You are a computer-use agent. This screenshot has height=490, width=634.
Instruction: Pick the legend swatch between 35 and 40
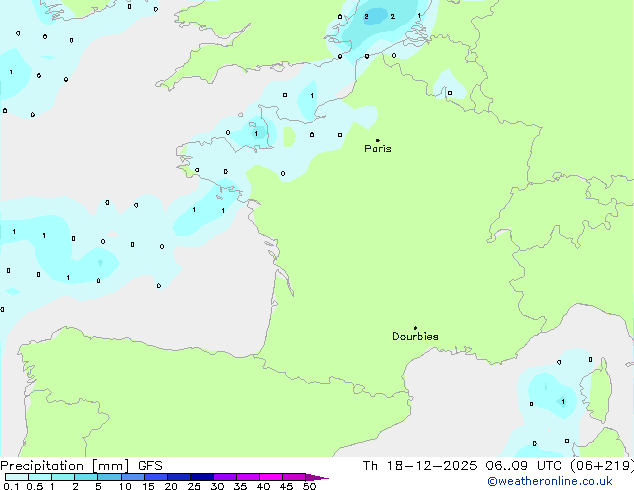point(247,477)
